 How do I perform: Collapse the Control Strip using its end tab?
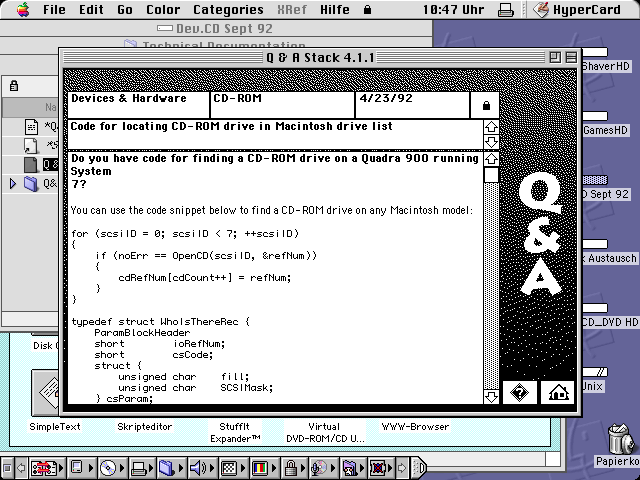point(418,468)
